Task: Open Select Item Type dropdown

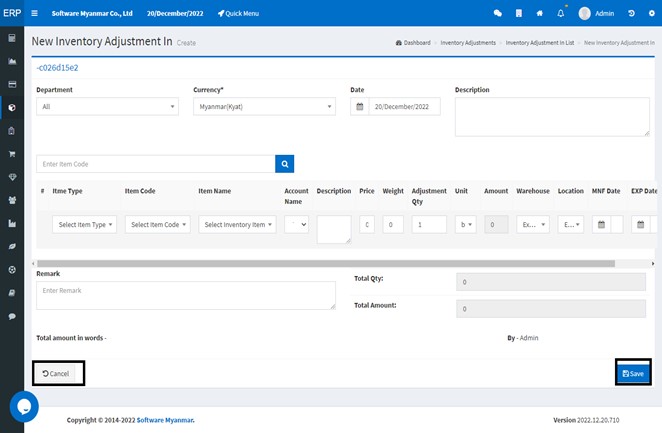Action: [84, 225]
